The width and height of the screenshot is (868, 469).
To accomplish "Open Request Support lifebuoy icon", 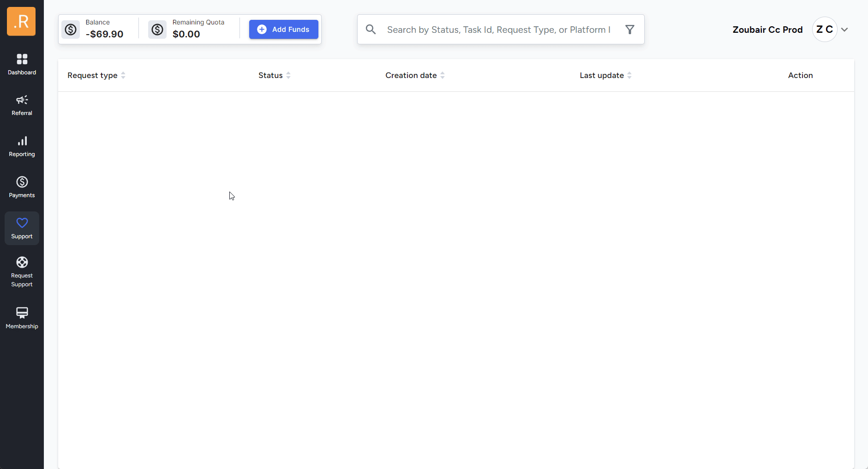I will [x=22, y=262].
